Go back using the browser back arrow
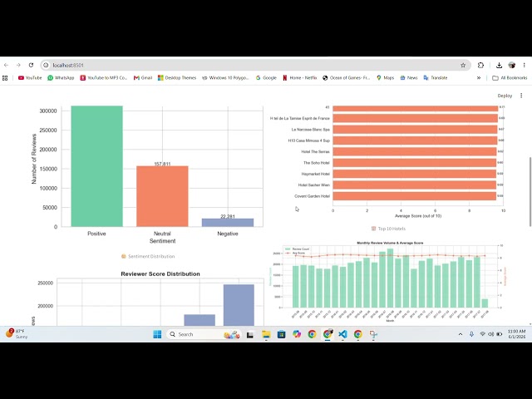The height and width of the screenshot is (399, 532). pyautogui.click(x=6, y=65)
